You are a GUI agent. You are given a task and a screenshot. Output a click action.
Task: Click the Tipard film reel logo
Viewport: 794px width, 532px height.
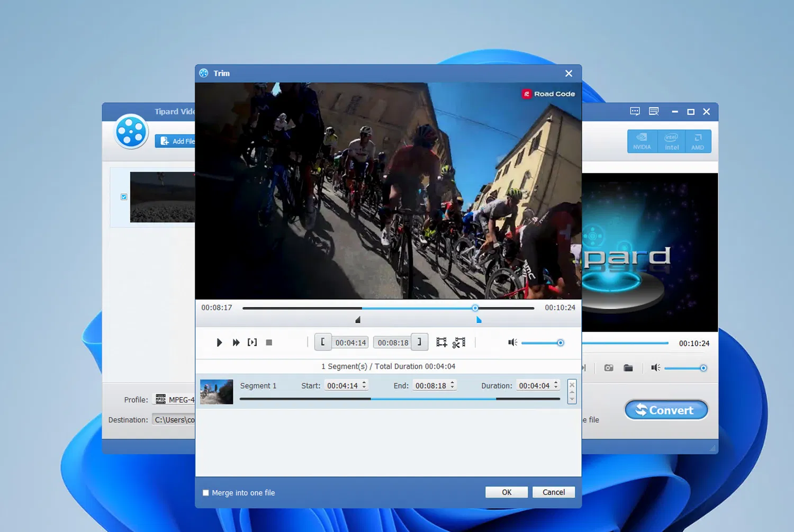(131, 131)
